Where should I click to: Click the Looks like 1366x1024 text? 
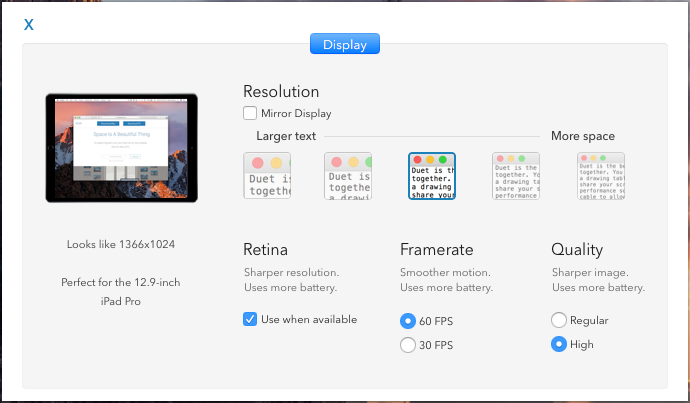[121, 244]
